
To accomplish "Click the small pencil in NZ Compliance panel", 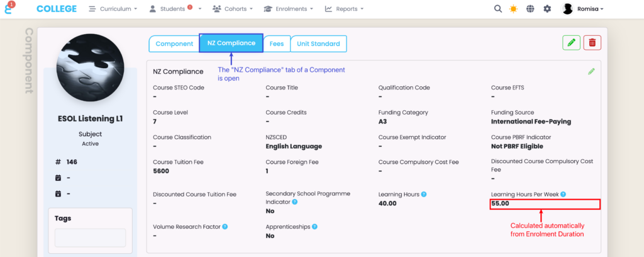I will point(591,72).
